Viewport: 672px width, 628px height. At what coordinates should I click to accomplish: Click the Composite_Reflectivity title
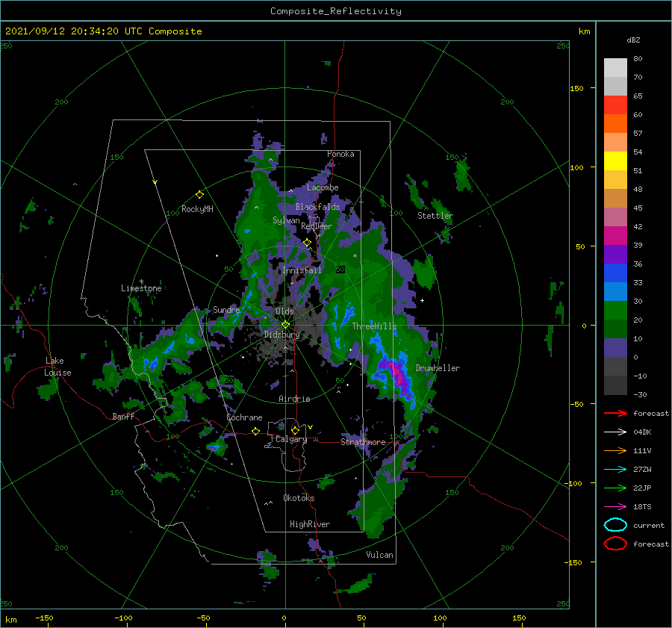tap(336, 11)
